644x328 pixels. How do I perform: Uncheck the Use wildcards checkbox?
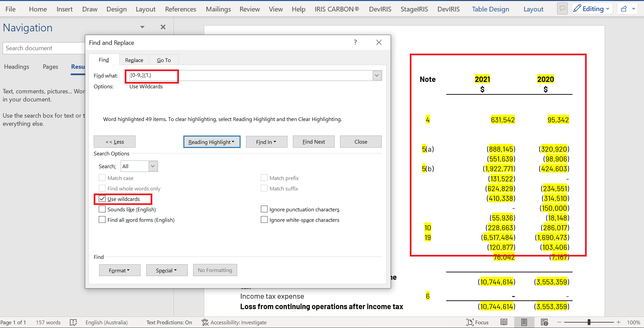click(x=102, y=199)
